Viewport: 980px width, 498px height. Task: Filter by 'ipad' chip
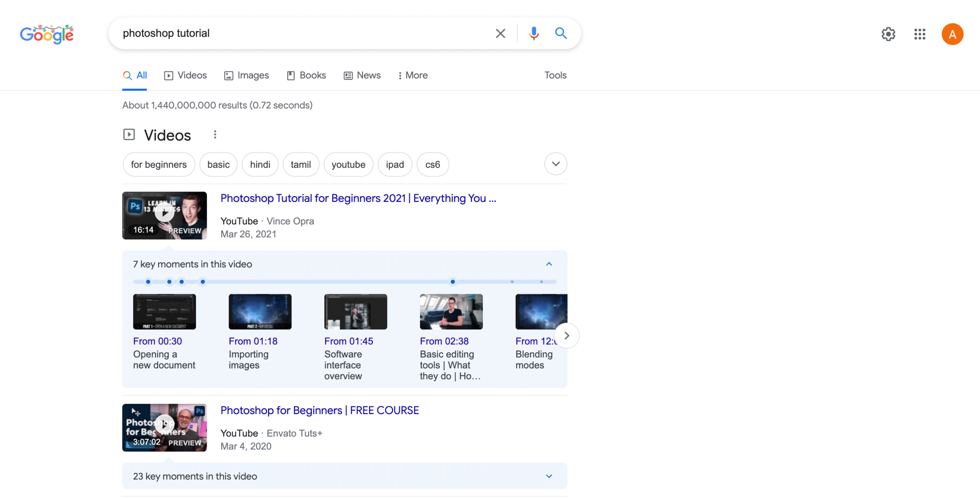[395, 164]
